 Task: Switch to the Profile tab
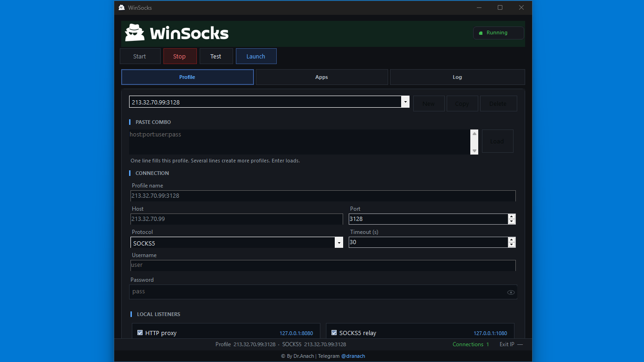coord(188,77)
